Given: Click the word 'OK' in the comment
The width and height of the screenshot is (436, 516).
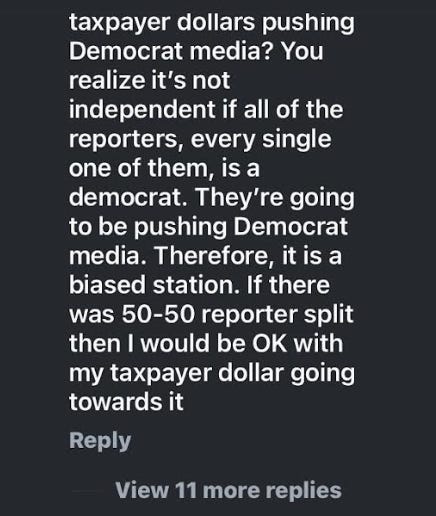Looking at the screenshot, I should click(x=269, y=344).
